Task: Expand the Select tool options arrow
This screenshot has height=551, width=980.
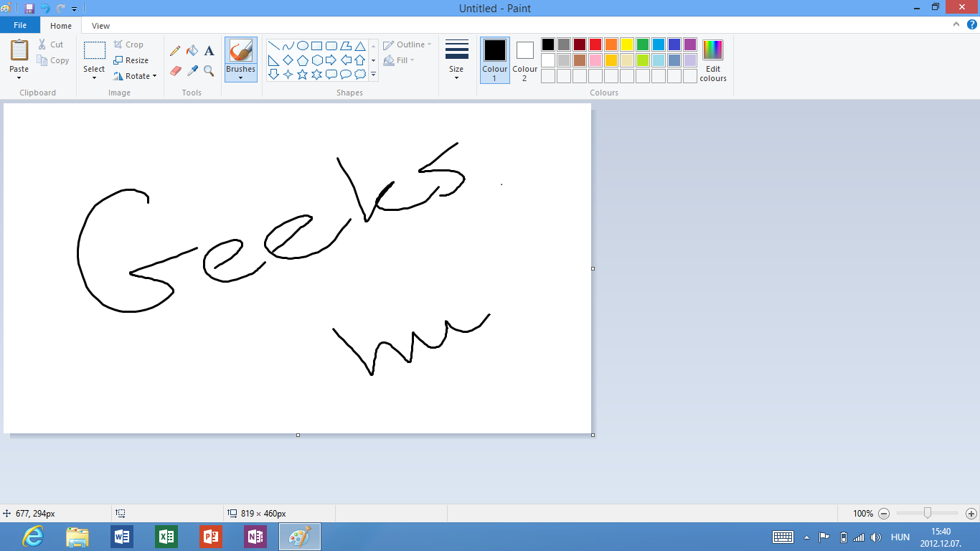Action: 94,77
